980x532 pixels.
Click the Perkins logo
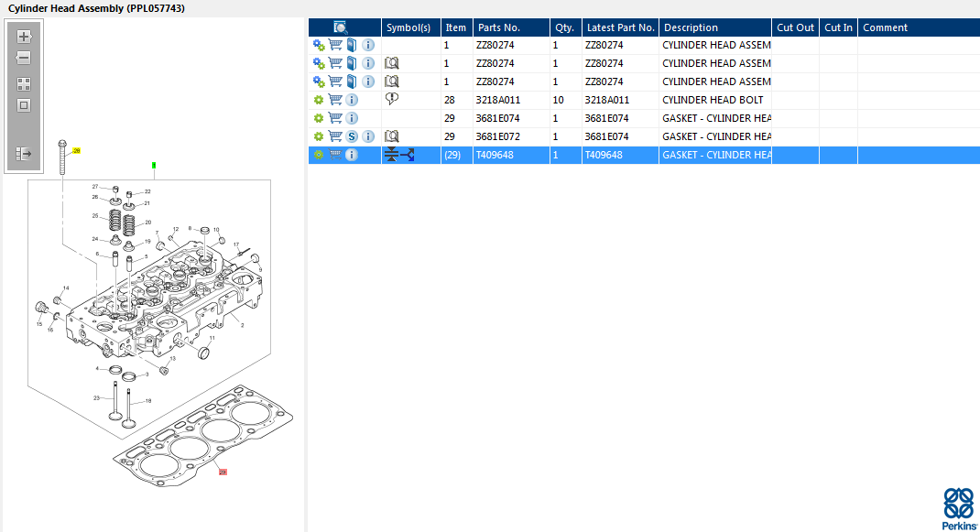pyautogui.click(x=959, y=509)
